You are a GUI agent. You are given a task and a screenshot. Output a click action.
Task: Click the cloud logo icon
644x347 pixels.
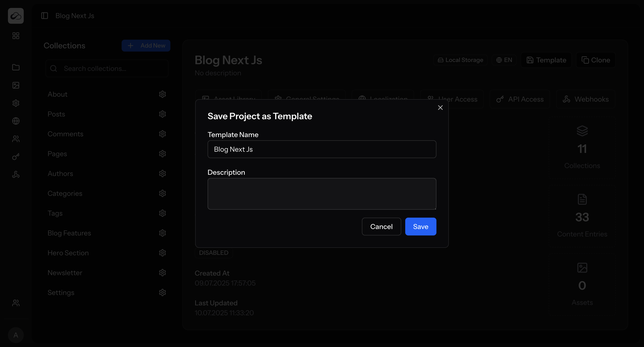pos(16,16)
